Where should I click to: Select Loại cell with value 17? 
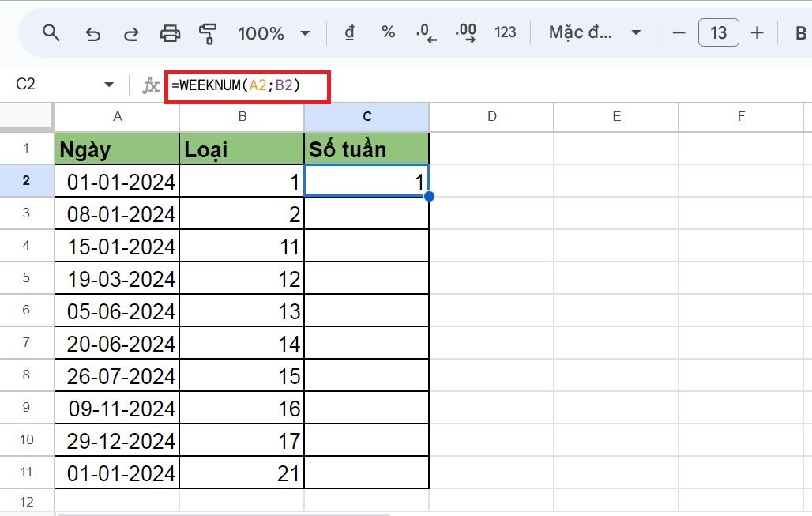coord(242,440)
